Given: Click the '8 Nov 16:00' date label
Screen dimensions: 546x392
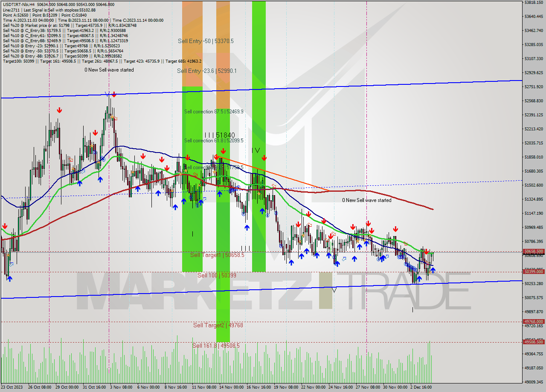Looking at the screenshot, I should click(175, 387).
